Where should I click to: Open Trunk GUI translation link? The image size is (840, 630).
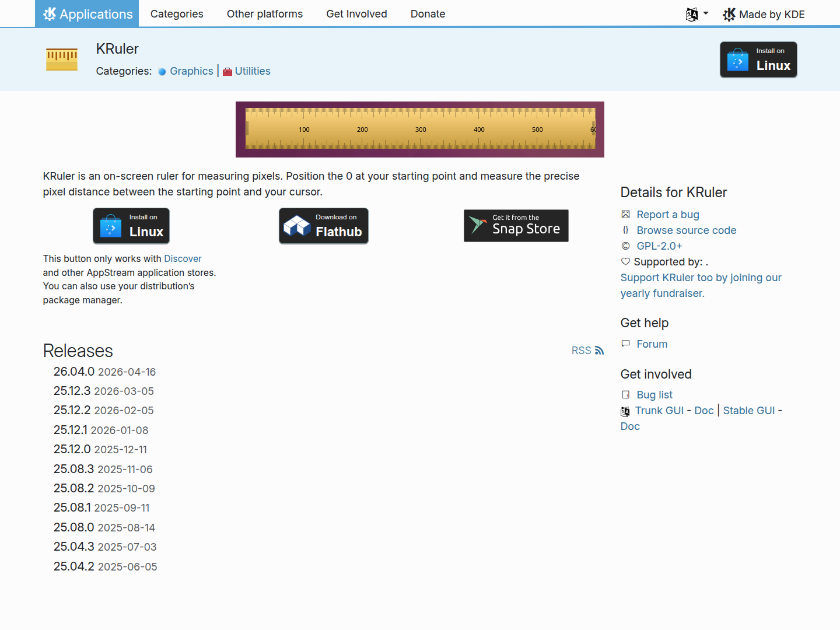pyautogui.click(x=659, y=411)
